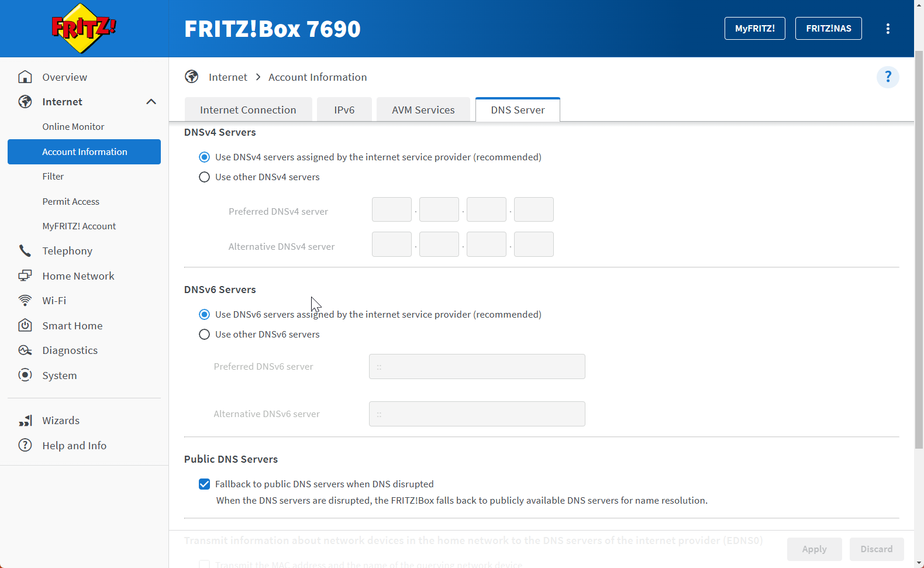924x568 pixels.
Task: Select Use other DNSv6 servers
Action: (204, 335)
